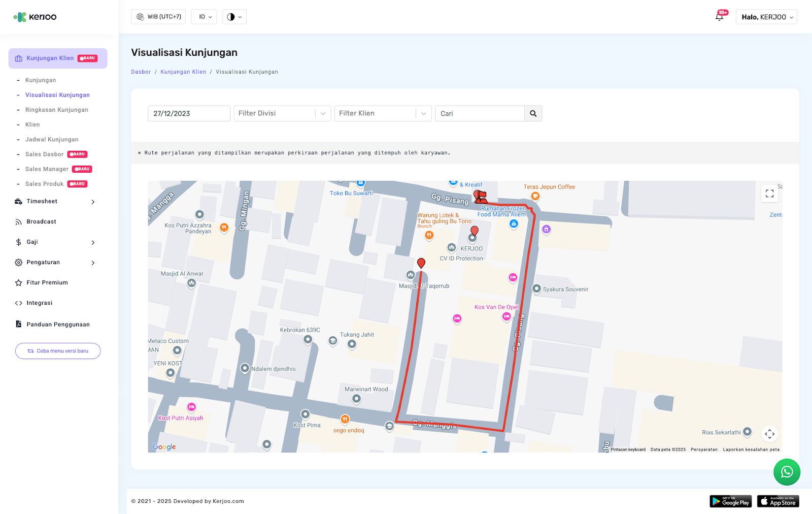Expand the Timesheet menu
The width and height of the screenshot is (812, 514).
55,202
